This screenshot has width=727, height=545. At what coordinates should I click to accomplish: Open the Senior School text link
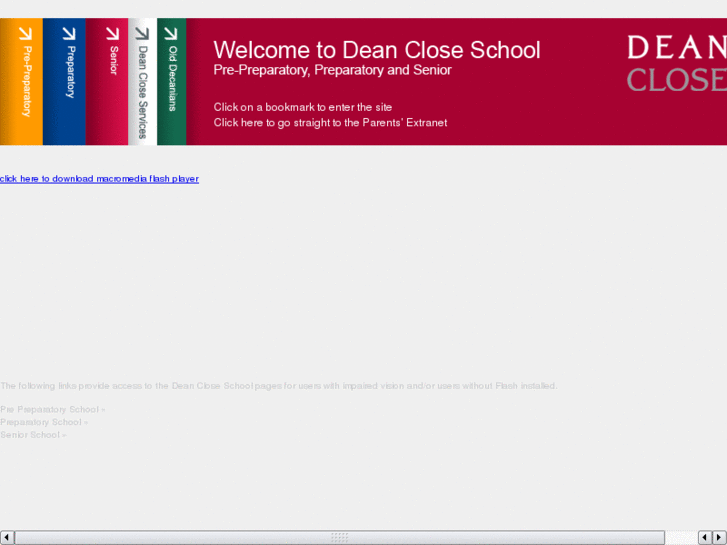tap(33, 435)
